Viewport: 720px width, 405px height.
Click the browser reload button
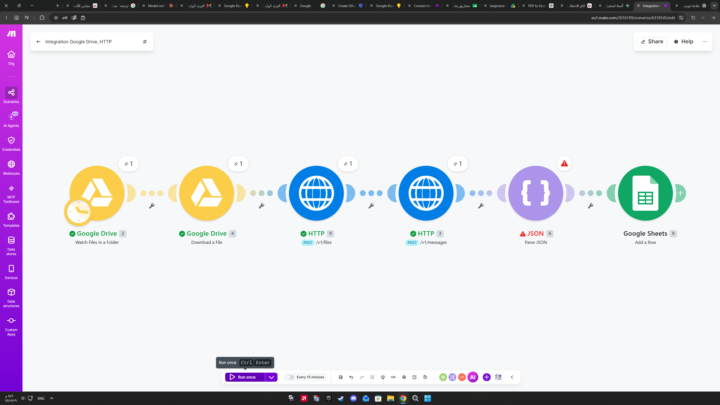tap(693, 18)
